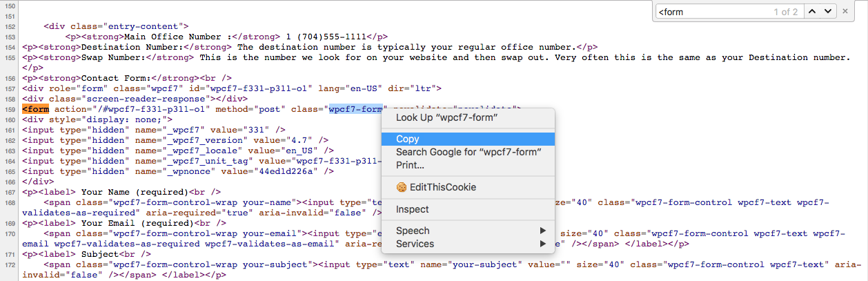Click line number 168 in the gutter
This screenshot has height=281, width=868.
tap(10, 202)
